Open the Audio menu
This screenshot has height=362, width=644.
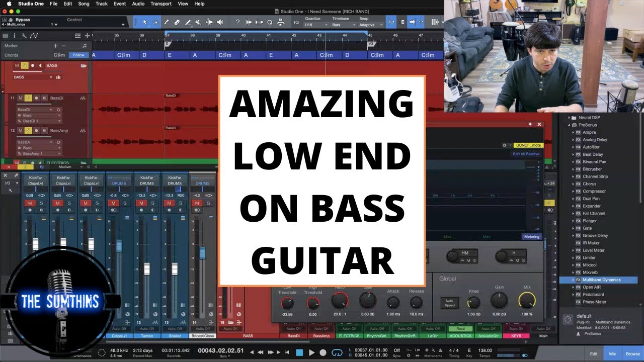[x=138, y=4]
